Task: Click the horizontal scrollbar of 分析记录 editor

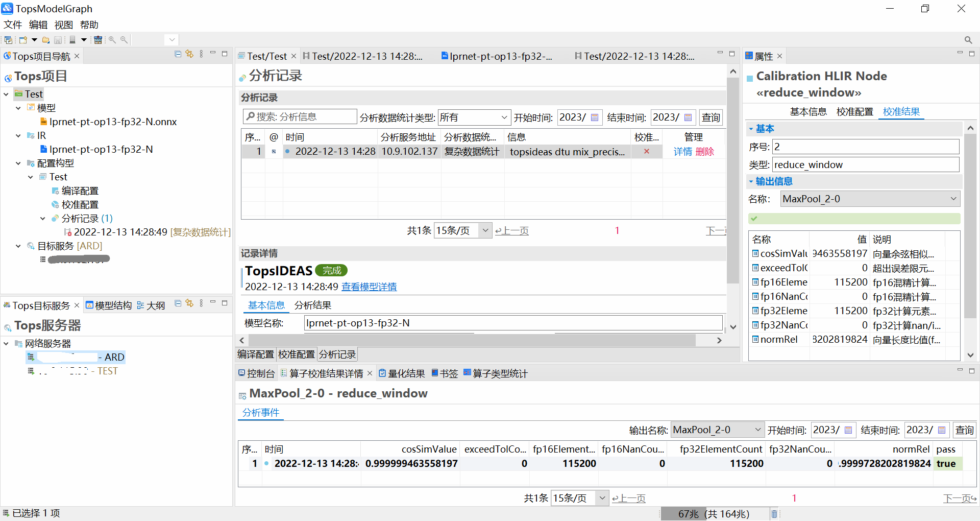Action: click(x=471, y=340)
